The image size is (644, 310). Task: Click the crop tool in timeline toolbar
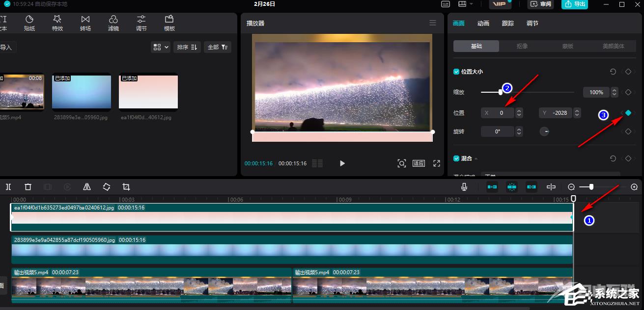[126, 187]
